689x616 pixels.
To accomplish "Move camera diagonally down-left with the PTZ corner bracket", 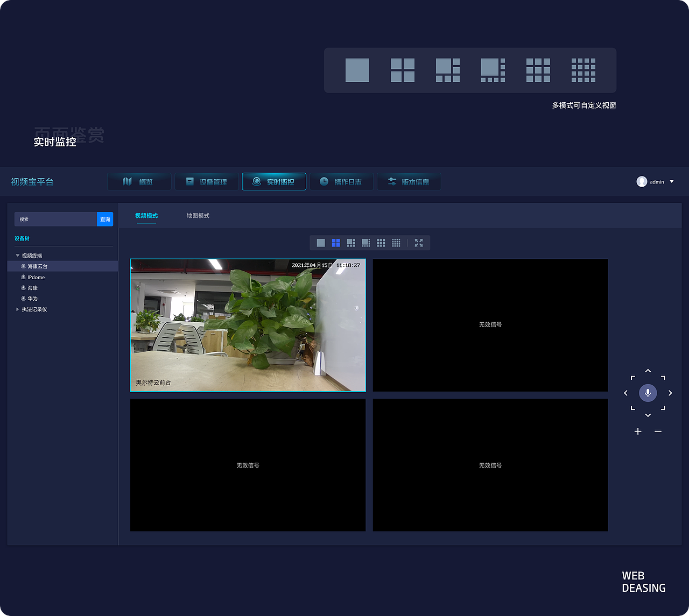I will click(633, 408).
